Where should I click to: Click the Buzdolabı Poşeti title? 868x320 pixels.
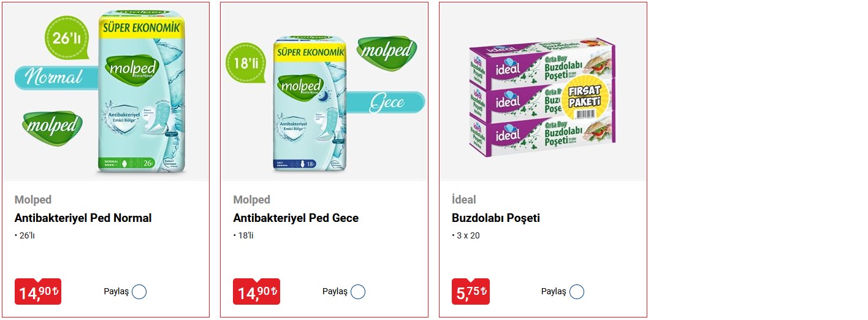495,218
